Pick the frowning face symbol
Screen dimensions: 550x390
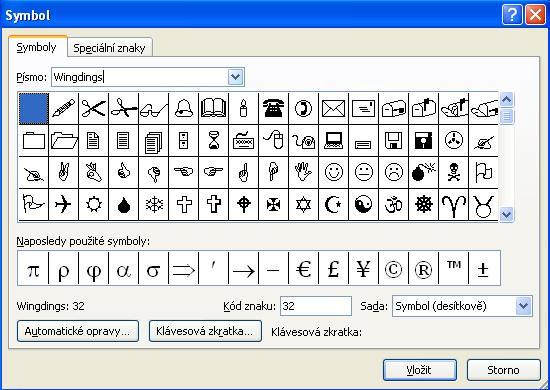coord(394,173)
